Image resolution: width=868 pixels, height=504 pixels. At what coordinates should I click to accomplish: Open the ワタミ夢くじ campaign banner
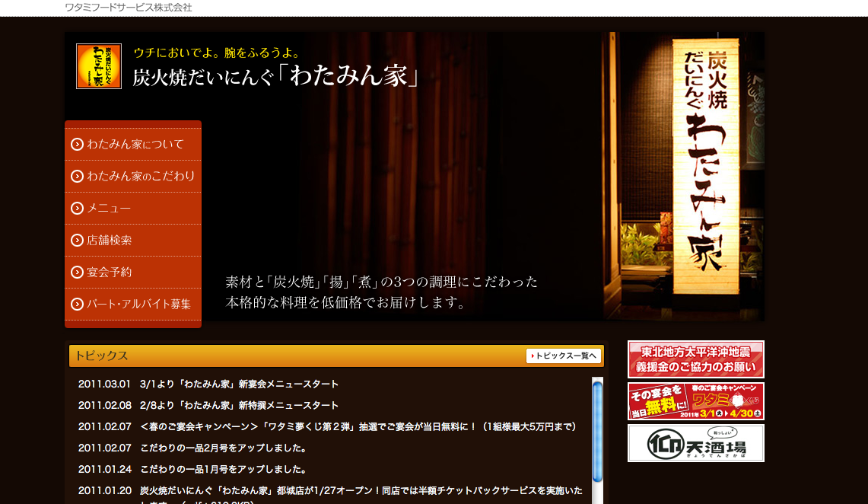696,401
